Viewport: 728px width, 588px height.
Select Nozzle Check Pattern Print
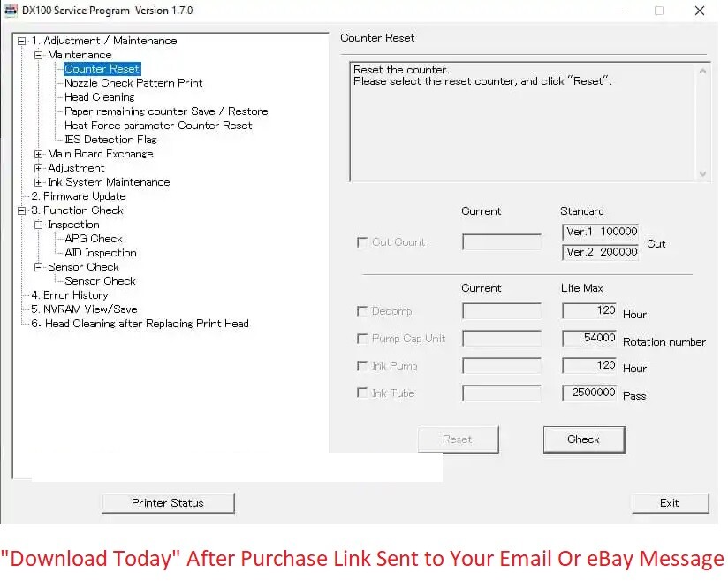[133, 83]
